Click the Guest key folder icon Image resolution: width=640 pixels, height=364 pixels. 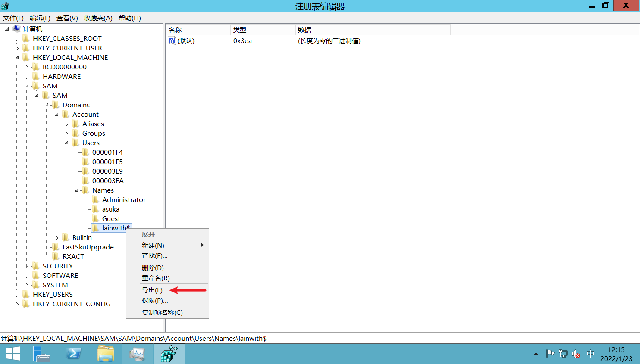click(96, 218)
